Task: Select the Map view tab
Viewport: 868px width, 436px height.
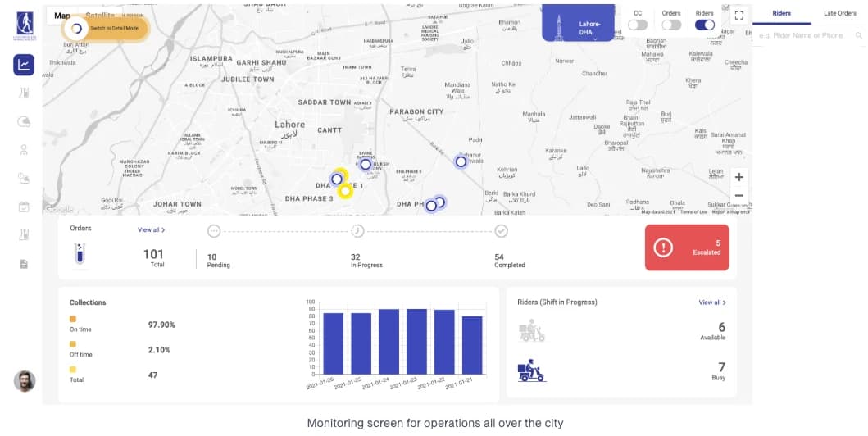Action: point(62,16)
